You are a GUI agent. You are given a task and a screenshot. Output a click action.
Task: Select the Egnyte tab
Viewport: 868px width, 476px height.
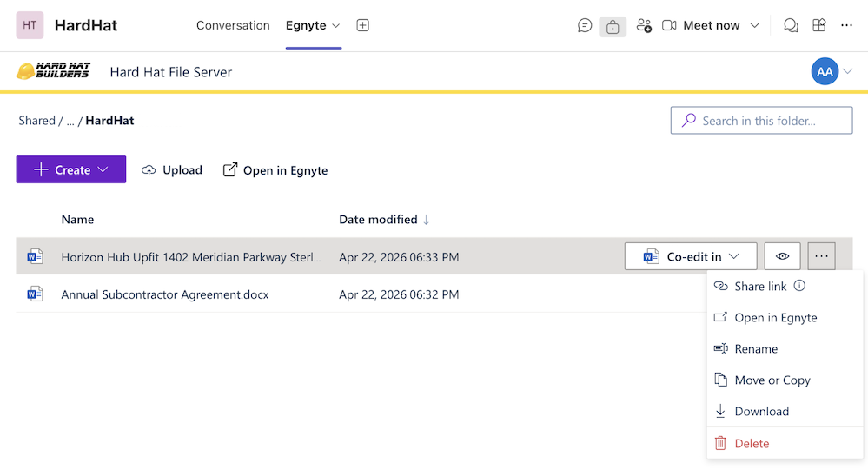point(306,25)
